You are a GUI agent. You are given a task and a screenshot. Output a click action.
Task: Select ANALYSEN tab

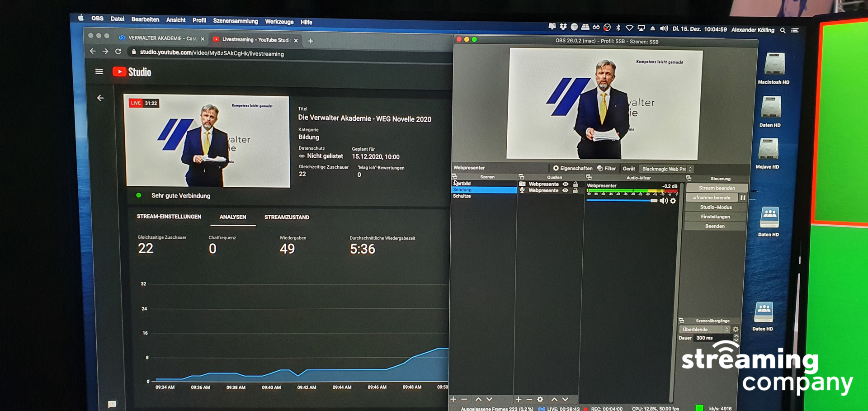tap(233, 217)
